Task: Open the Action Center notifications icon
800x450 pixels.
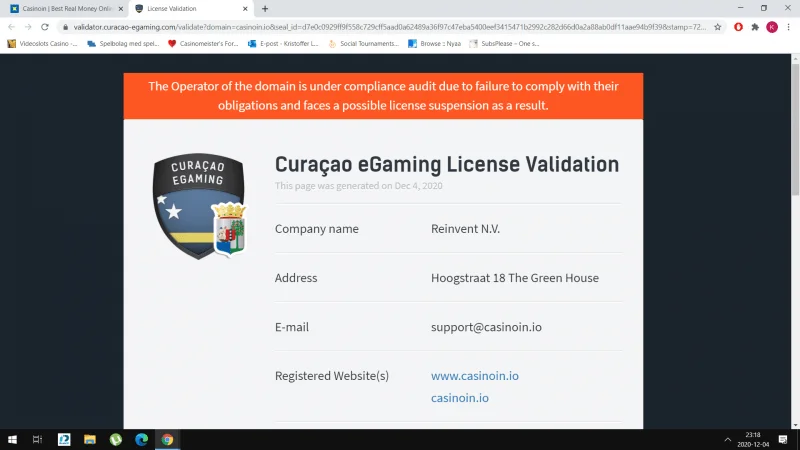Action: pyautogui.click(x=783, y=439)
